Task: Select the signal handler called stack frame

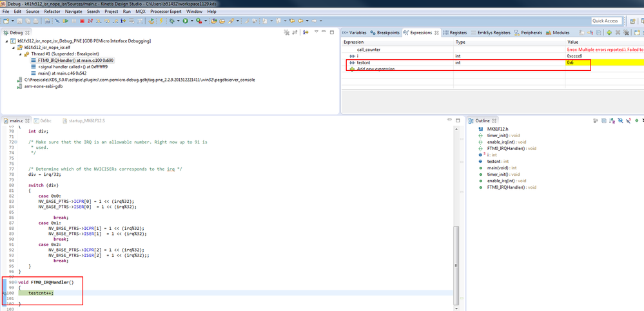Action: [70, 67]
